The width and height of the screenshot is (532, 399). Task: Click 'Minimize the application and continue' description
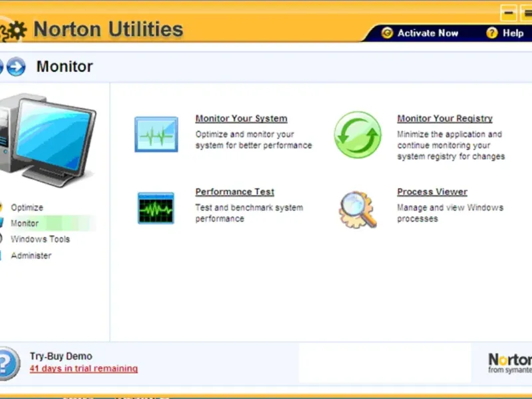(x=451, y=145)
